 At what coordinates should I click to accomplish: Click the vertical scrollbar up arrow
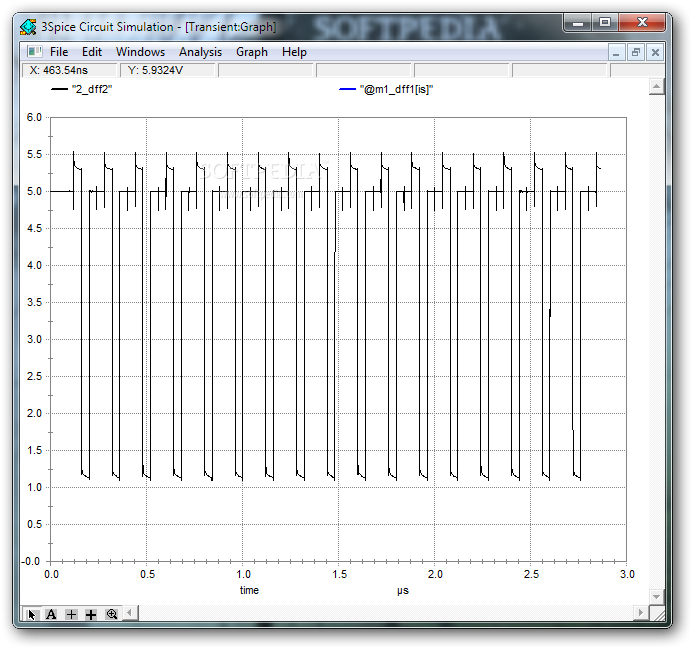tap(656, 87)
